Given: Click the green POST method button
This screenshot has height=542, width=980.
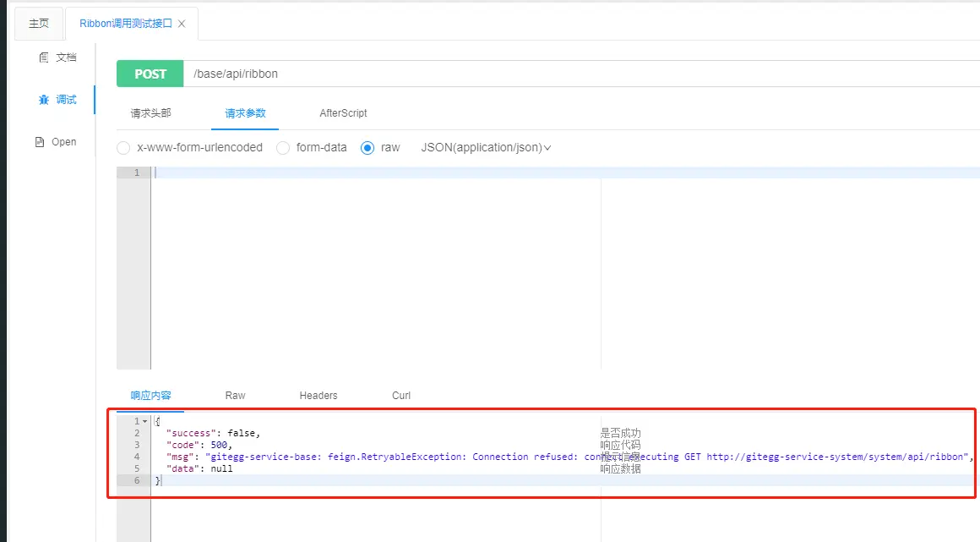Looking at the screenshot, I should 150,74.
